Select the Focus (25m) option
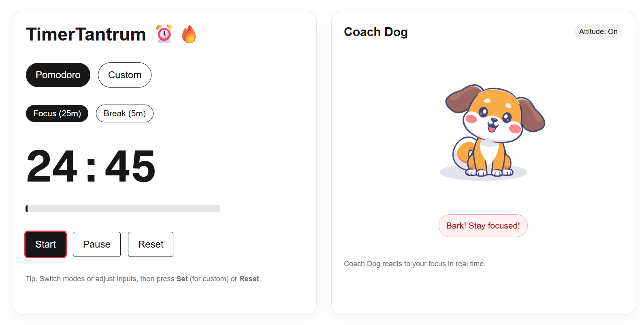Viewport: 644px width, 325px height. pyautogui.click(x=57, y=113)
